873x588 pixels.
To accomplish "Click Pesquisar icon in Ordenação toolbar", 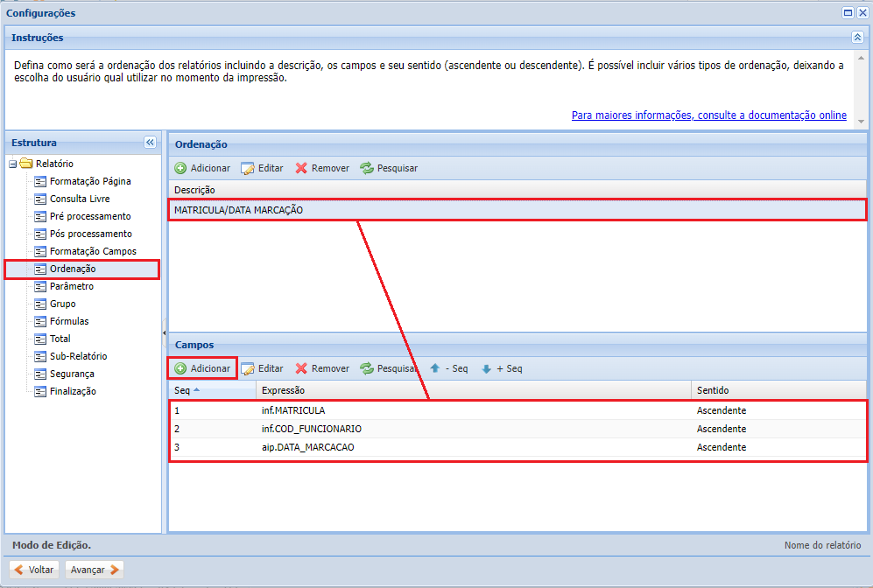I will [x=367, y=168].
